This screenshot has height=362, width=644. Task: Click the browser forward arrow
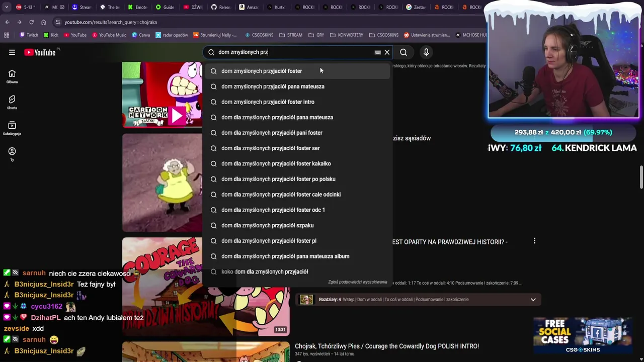coord(19,22)
